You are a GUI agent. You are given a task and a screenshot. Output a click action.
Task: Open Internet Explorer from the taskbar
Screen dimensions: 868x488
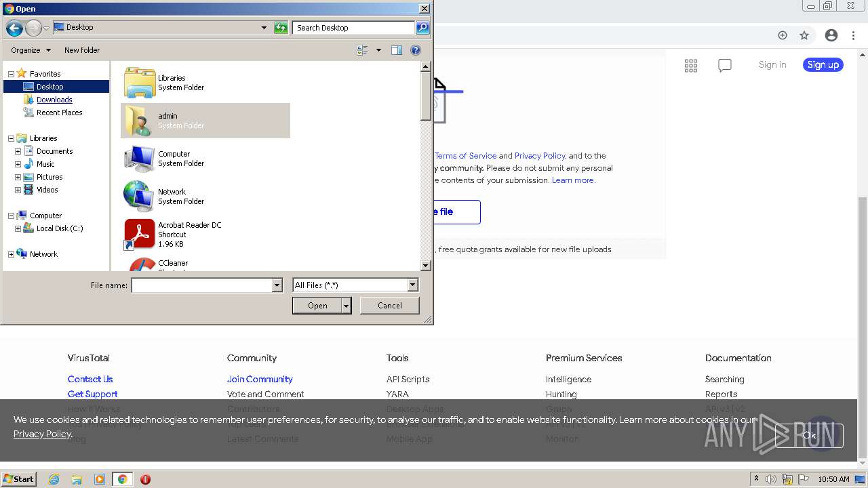click(54, 479)
